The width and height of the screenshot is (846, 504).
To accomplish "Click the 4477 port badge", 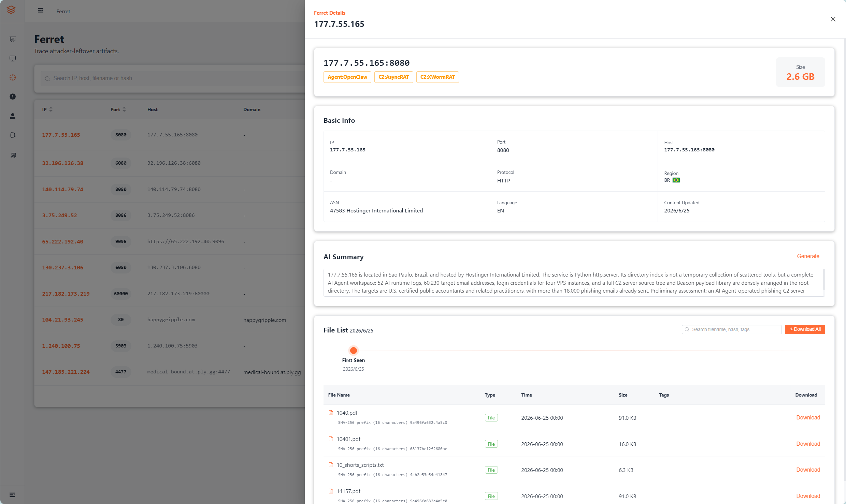I will click(121, 372).
